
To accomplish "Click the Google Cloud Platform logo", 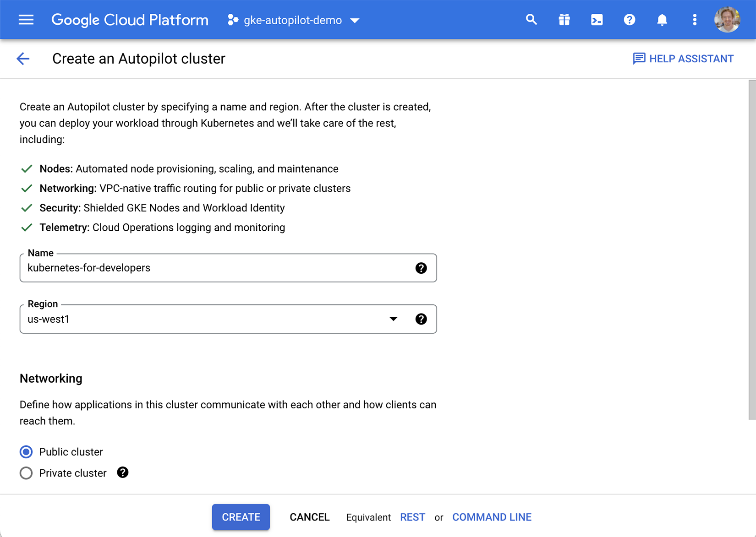I will (x=130, y=20).
